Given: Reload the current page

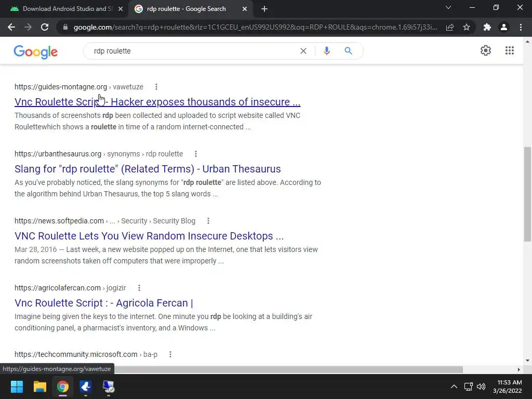Looking at the screenshot, I should pyautogui.click(x=45, y=27).
